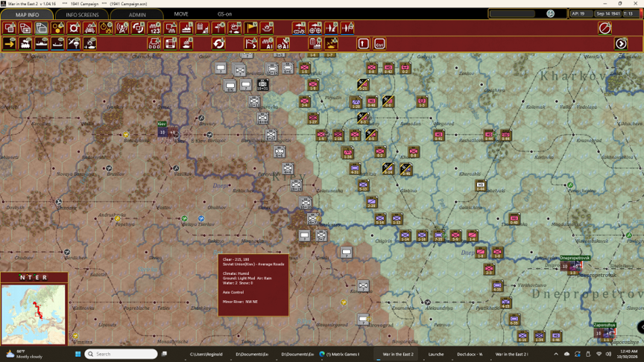Open the Doc1.docx Word taskbar item
644x362 pixels.
click(469, 354)
